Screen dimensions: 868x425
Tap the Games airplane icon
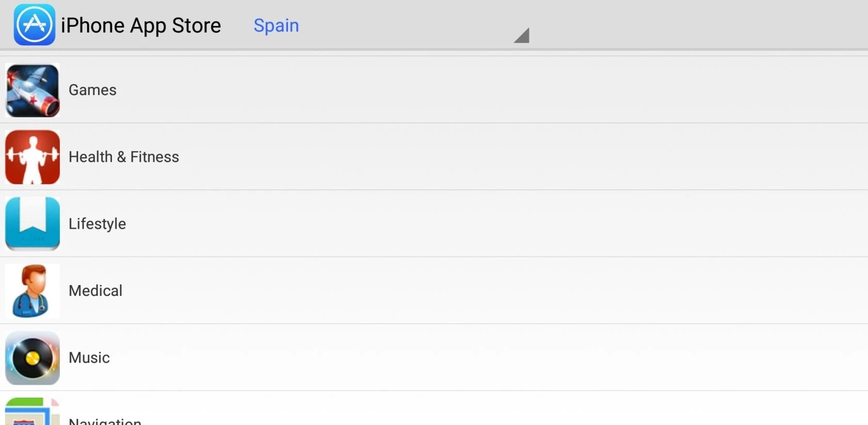click(x=33, y=90)
